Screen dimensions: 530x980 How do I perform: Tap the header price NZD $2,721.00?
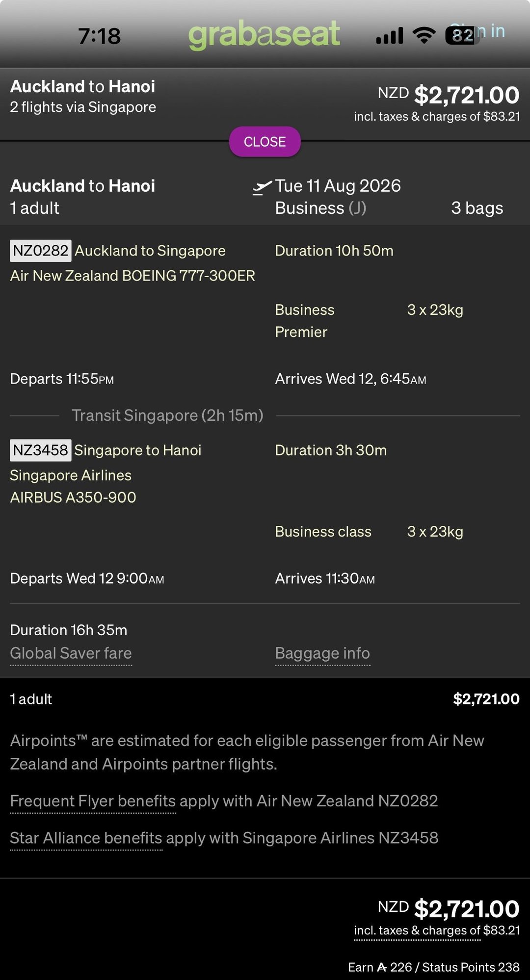448,95
